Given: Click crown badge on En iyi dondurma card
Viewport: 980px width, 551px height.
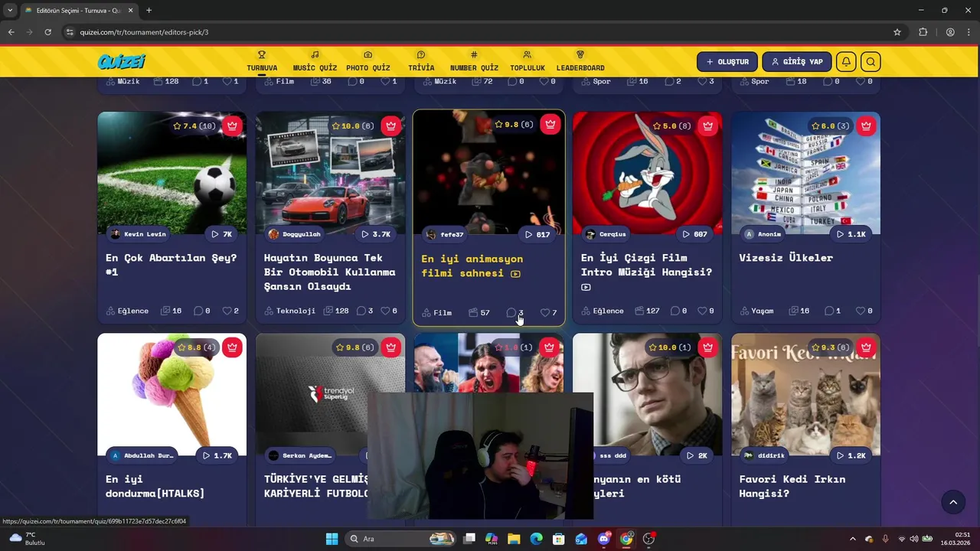Looking at the screenshot, I should tap(233, 347).
